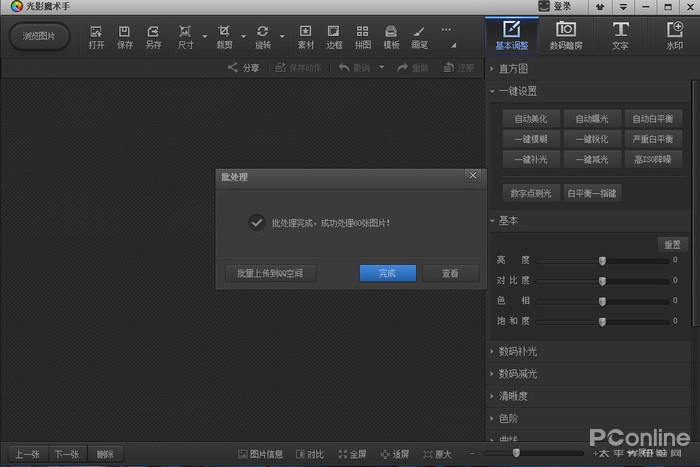
Task: Open the 边框 (Border) tool
Action: 334,37
